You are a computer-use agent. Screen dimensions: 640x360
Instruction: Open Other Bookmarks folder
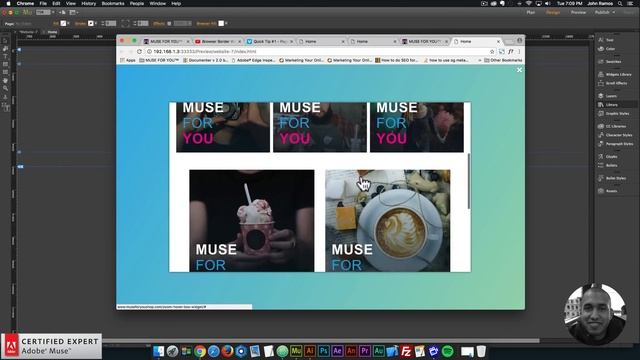point(503,60)
